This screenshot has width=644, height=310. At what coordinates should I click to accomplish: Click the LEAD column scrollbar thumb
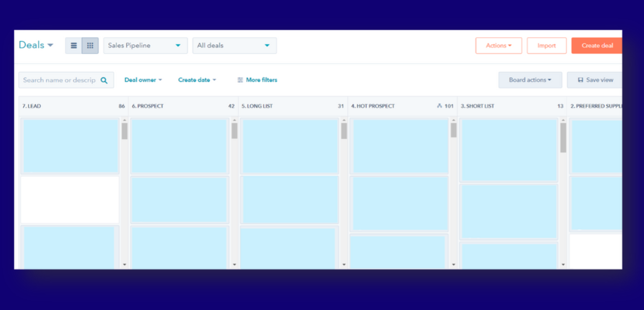(124, 131)
